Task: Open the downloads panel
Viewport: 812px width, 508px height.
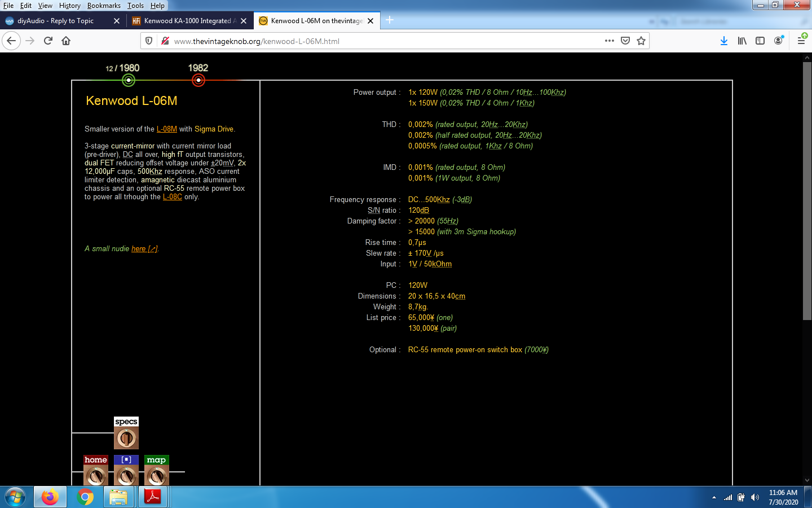Action: coord(724,41)
